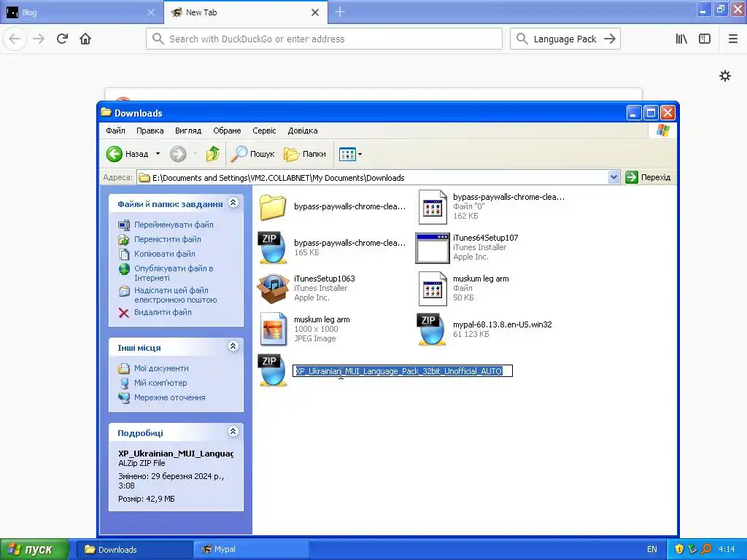Open the browser Library icon

pos(681,39)
